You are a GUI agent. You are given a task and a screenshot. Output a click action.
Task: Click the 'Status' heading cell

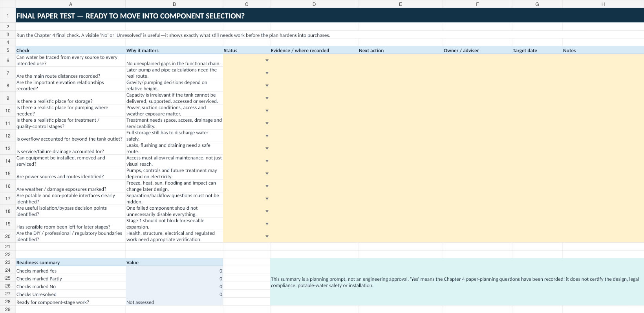pyautogui.click(x=247, y=50)
